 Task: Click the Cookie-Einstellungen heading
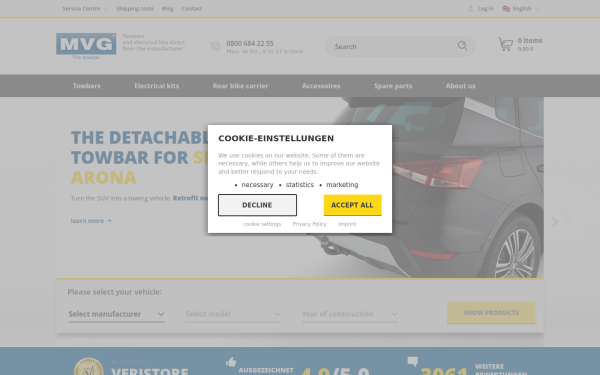click(276, 138)
